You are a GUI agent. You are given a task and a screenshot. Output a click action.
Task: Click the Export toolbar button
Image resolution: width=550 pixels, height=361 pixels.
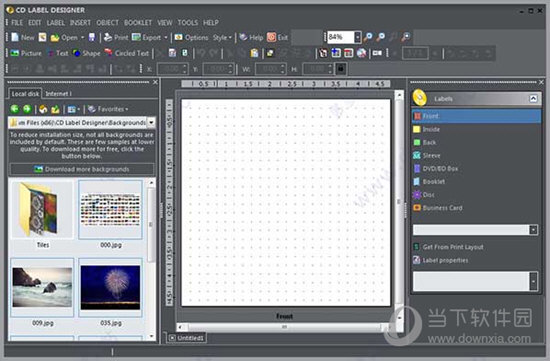coord(146,37)
